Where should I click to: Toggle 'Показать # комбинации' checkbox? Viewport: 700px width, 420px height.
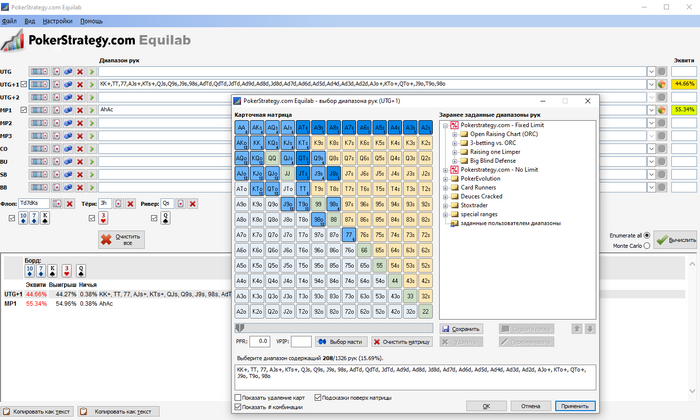tap(238, 407)
